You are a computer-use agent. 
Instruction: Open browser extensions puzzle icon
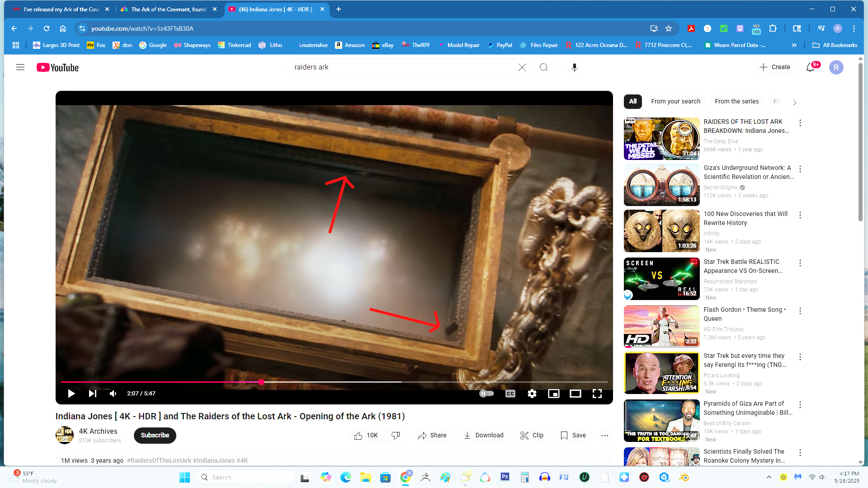[773, 28]
